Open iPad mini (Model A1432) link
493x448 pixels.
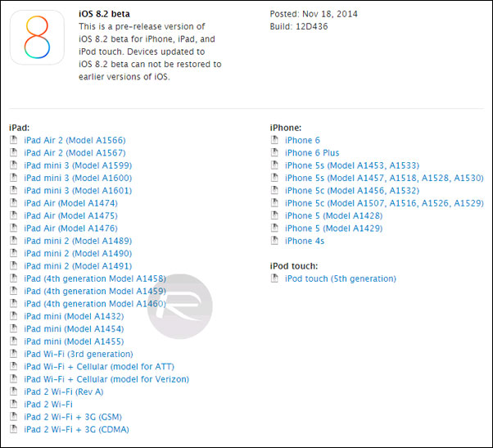point(74,316)
